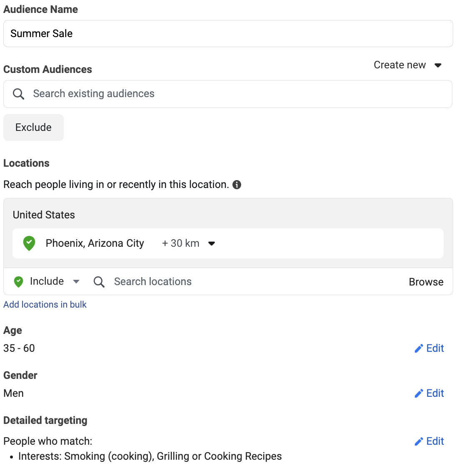Click inside the Audience Name field
The width and height of the screenshot is (459, 476).
[x=228, y=33]
